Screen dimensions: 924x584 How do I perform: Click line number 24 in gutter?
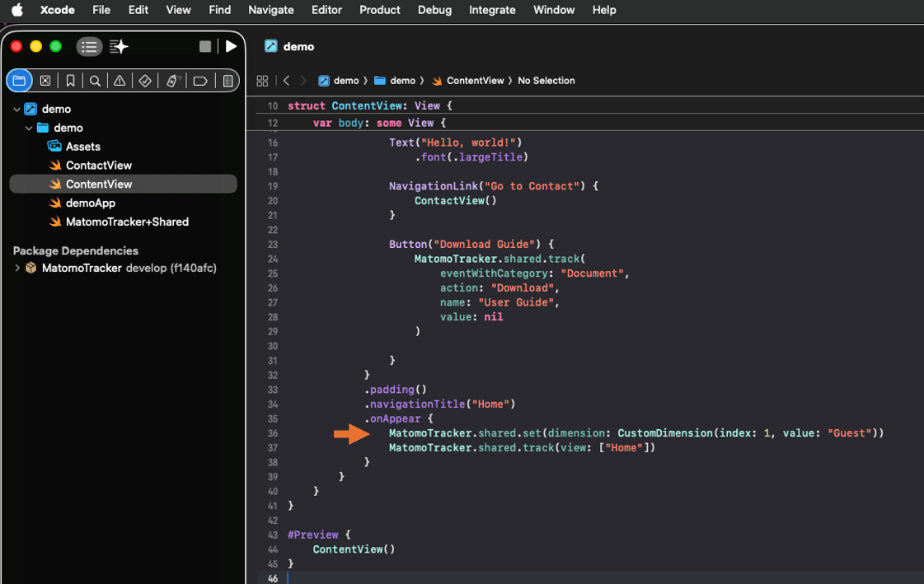(x=272, y=259)
